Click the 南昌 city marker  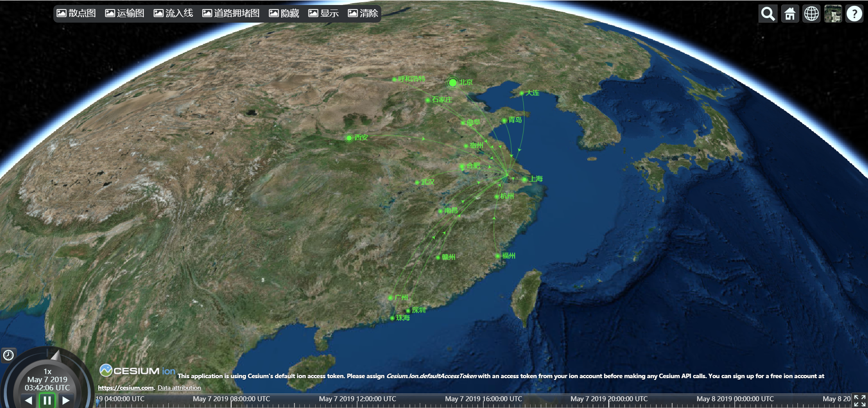tap(441, 211)
